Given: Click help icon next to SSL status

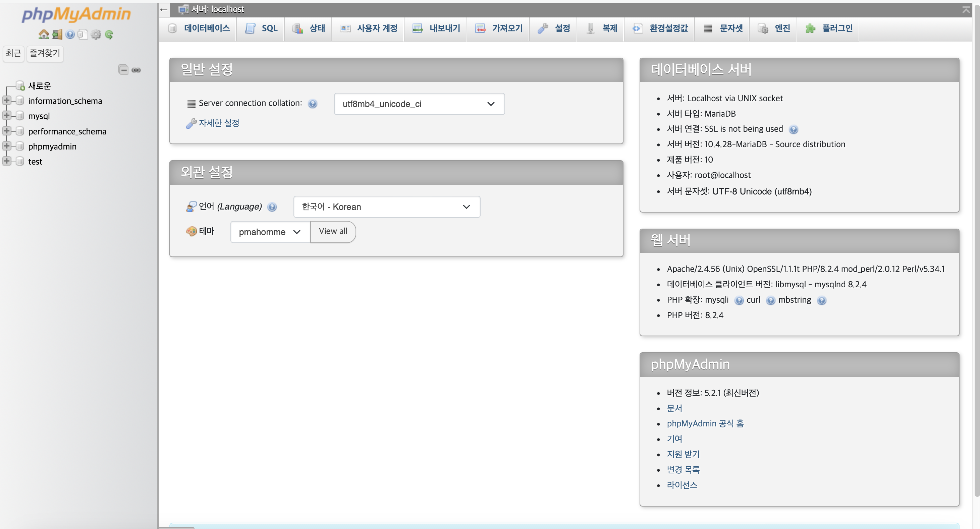Looking at the screenshot, I should coord(793,130).
